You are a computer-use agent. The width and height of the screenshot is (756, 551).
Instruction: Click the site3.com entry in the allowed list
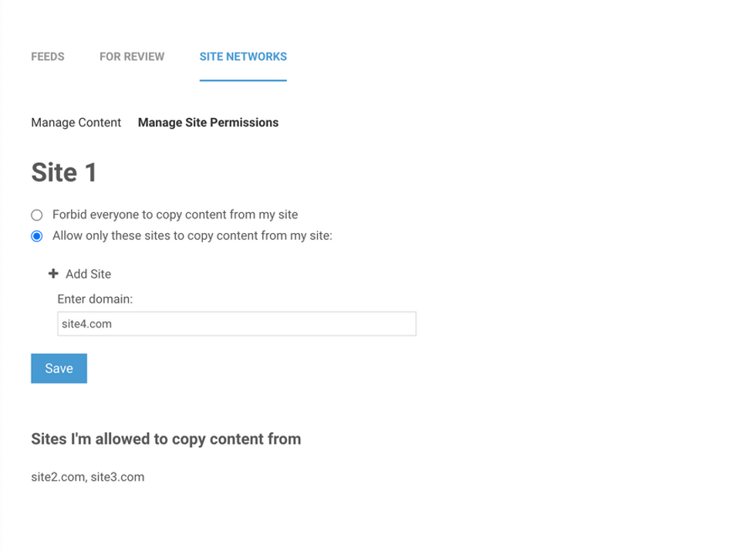[x=117, y=477]
